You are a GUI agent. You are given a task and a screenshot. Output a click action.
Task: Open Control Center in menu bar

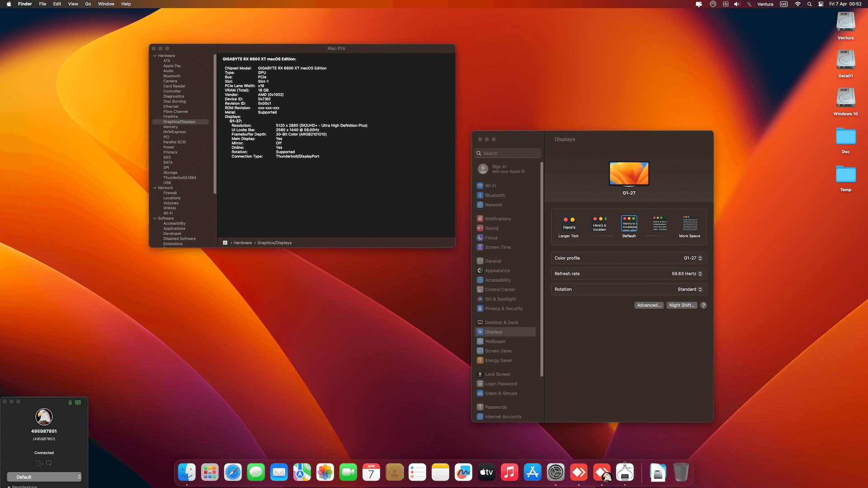821,4
